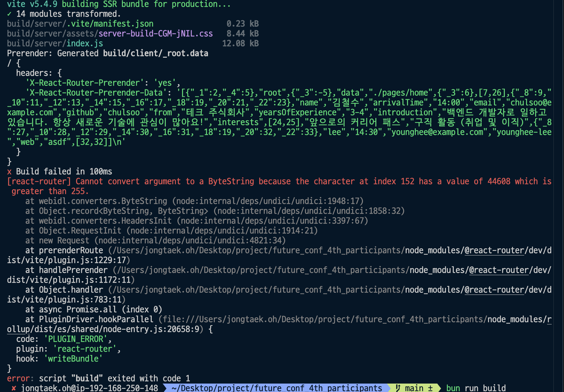Click the ± dirty indicator after "main"
Screen dimensions: 564x392
pos(430,388)
